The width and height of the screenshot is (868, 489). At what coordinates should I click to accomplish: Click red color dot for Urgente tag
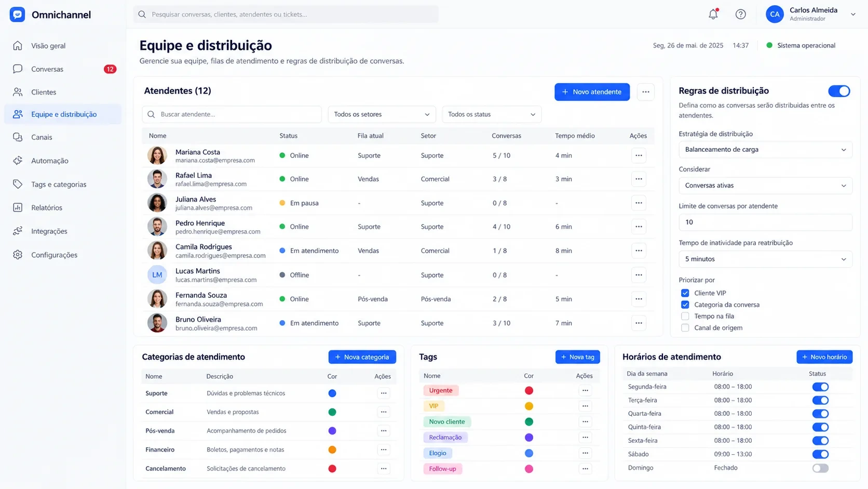[x=528, y=390]
